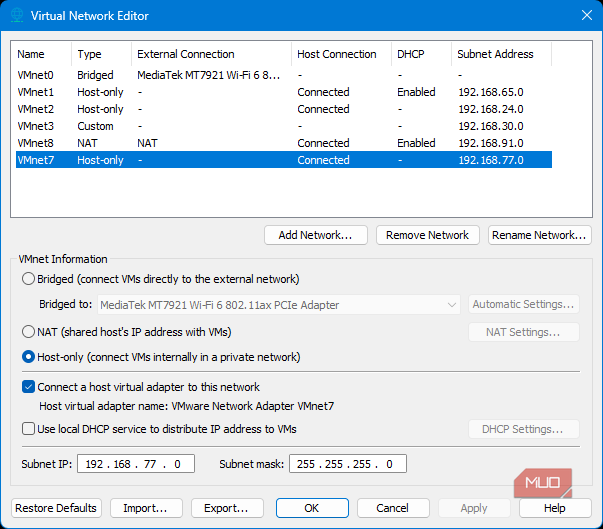Select the VMnet3 row
Screen dimensions: 603x529
[284, 126]
